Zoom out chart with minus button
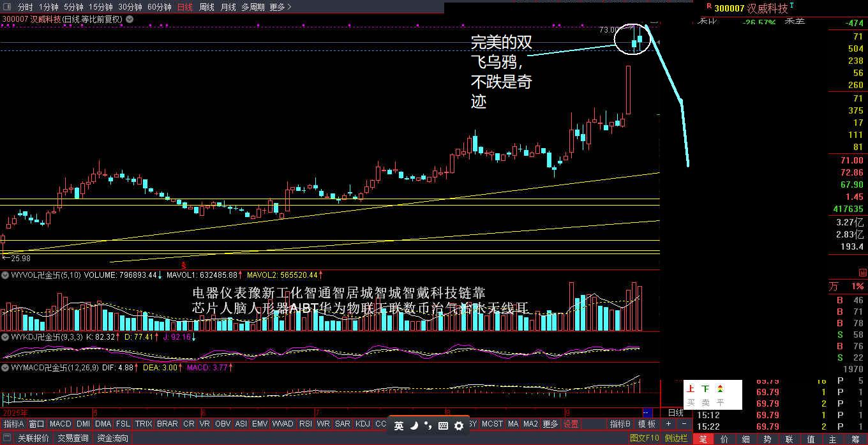 (684, 424)
